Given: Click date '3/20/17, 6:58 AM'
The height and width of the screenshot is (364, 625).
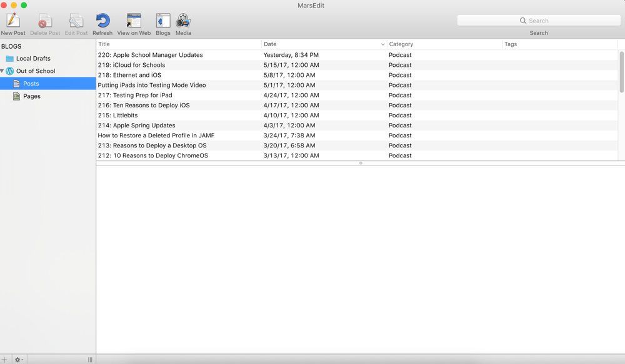Looking at the screenshot, I should pos(289,145).
